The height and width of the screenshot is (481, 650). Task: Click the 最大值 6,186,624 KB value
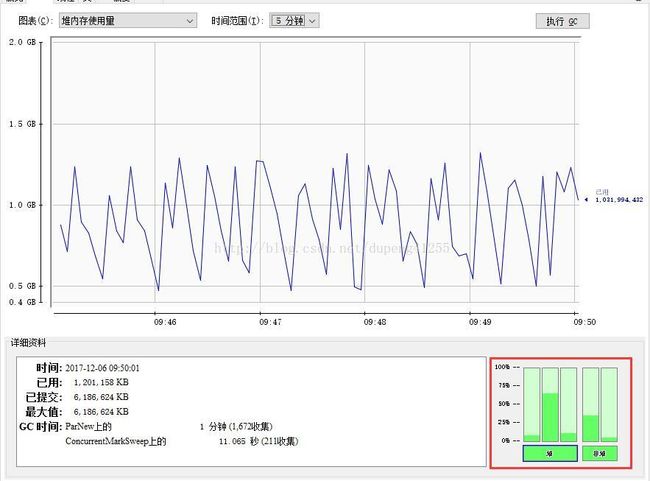click(101, 412)
